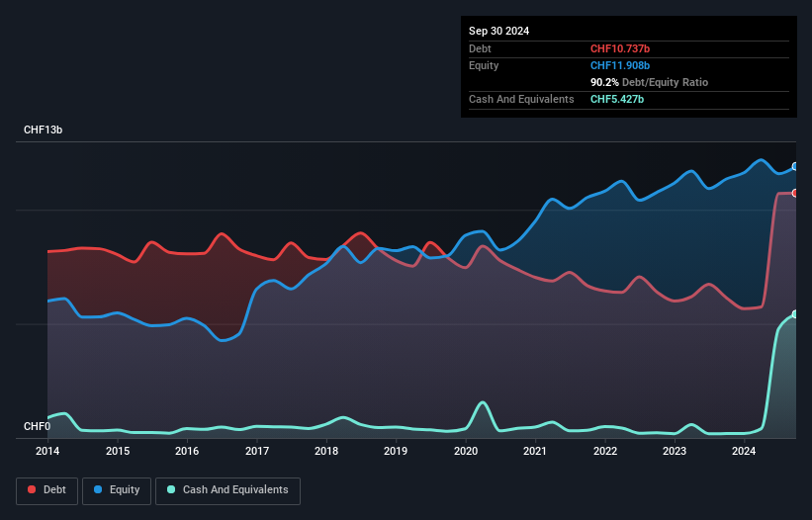Select the 2017 x-axis label

(x=257, y=451)
